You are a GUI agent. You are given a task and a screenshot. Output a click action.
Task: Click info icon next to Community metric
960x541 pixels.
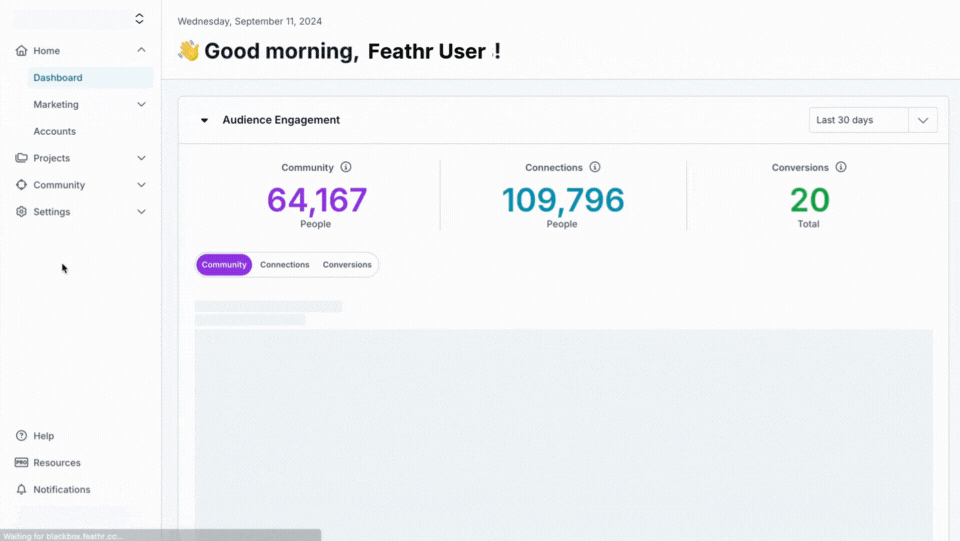[346, 168]
